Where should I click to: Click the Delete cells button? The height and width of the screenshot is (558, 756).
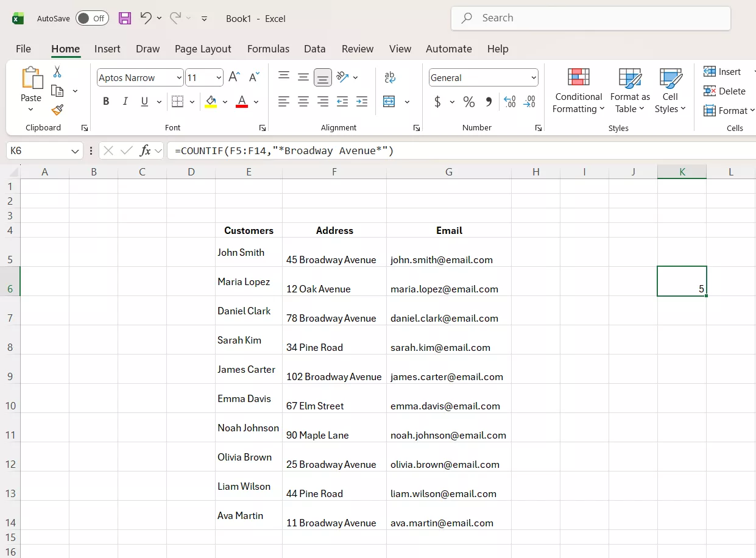pyautogui.click(x=726, y=91)
